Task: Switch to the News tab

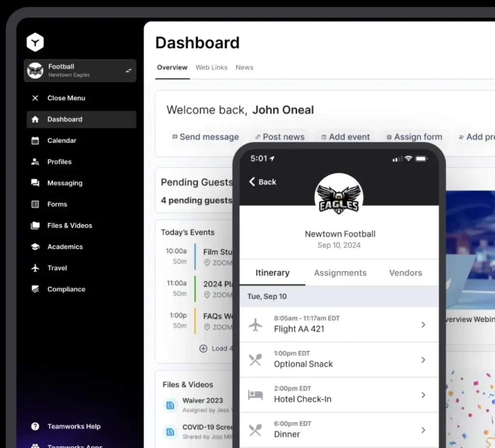Action: 244,67
